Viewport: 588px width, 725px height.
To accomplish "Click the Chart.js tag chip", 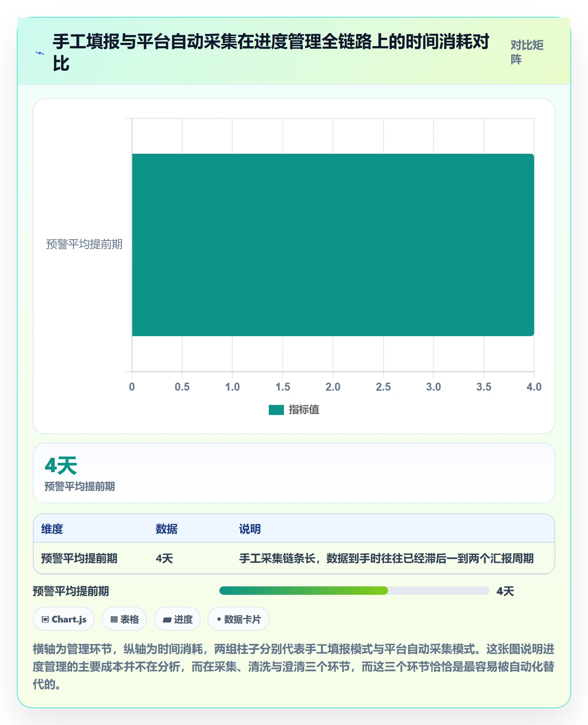I will tap(64, 619).
